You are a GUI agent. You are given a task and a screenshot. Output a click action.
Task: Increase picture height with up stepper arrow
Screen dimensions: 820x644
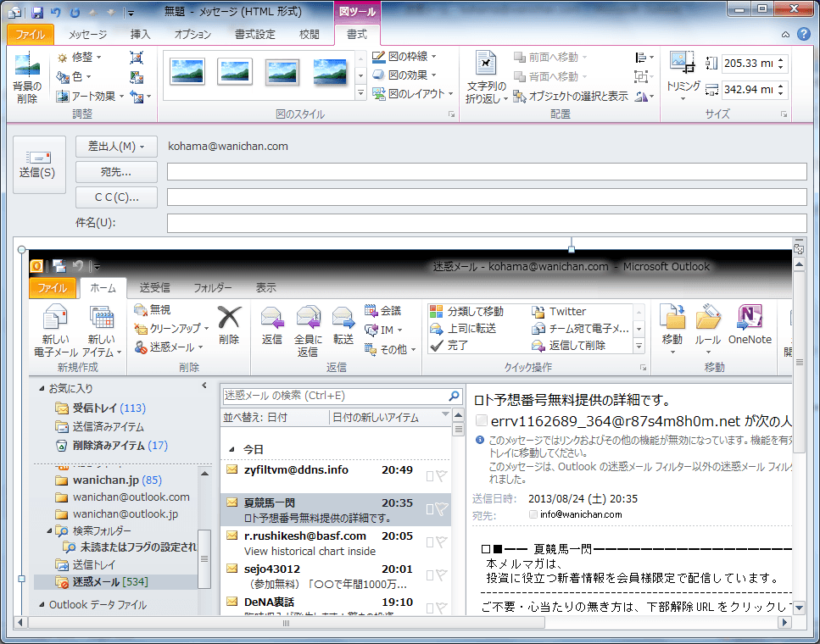click(781, 59)
